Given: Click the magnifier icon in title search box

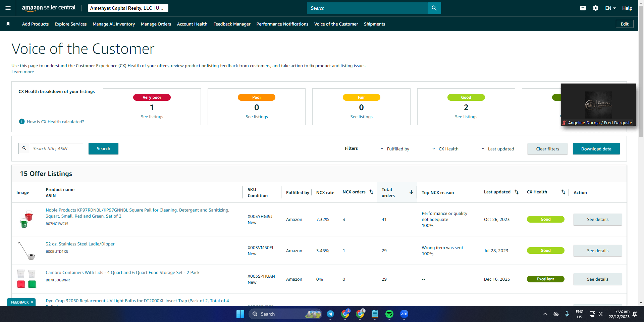Looking at the screenshot, I should 24,148.
